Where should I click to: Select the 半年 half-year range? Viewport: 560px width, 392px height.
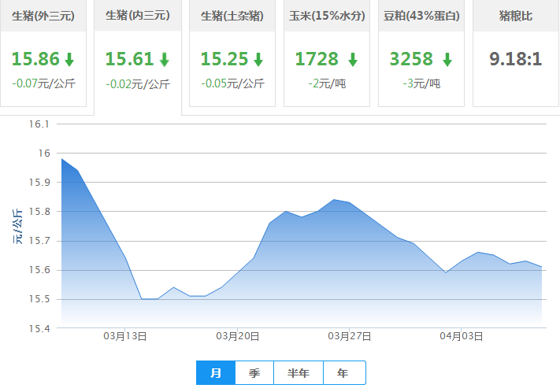coord(299,373)
